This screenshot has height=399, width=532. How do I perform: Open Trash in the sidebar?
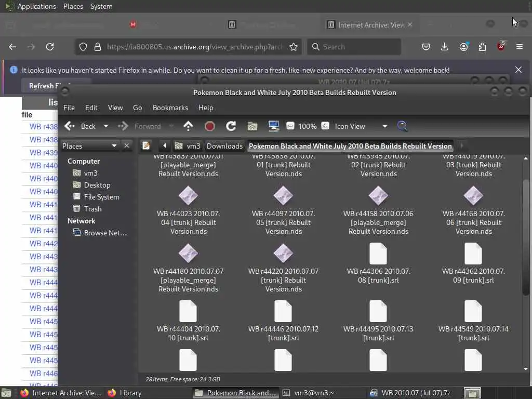coord(87,209)
